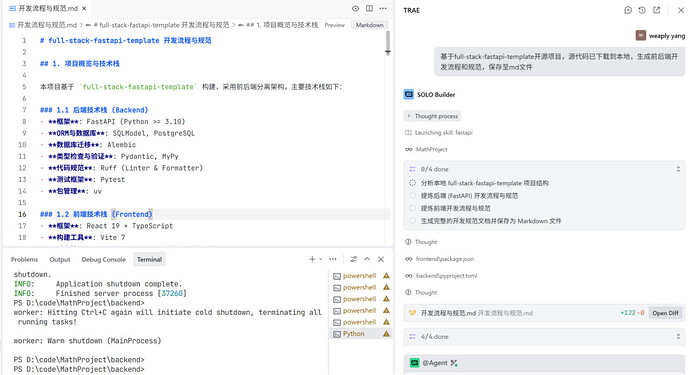Open new terminal profile dropdown arrow
Viewport: 690px width, 375px height.
pos(321,259)
